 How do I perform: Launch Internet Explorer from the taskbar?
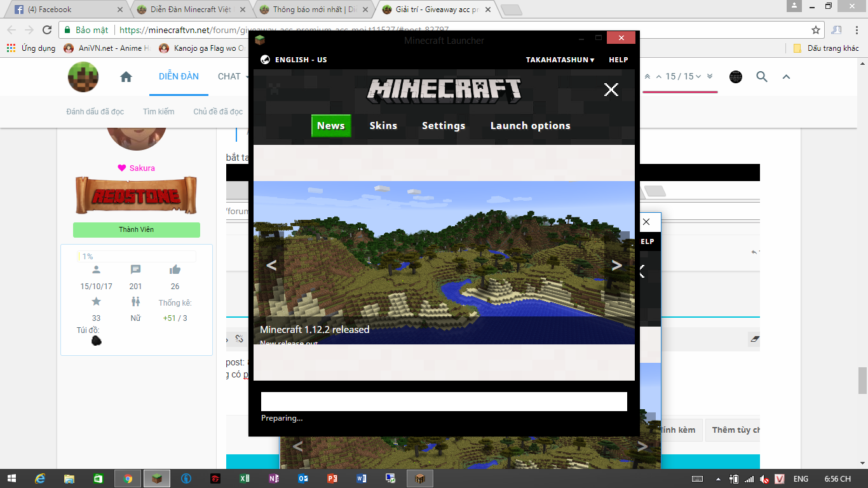pos(41,478)
